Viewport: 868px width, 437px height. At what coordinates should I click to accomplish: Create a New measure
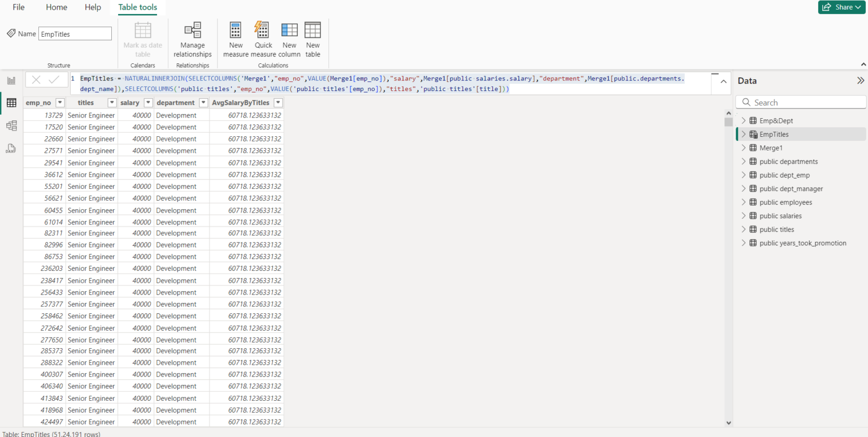point(236,38)
